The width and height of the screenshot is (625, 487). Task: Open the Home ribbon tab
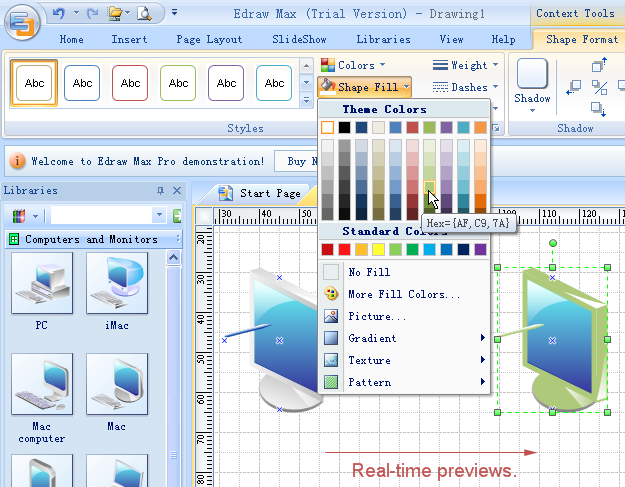(72, 39)
